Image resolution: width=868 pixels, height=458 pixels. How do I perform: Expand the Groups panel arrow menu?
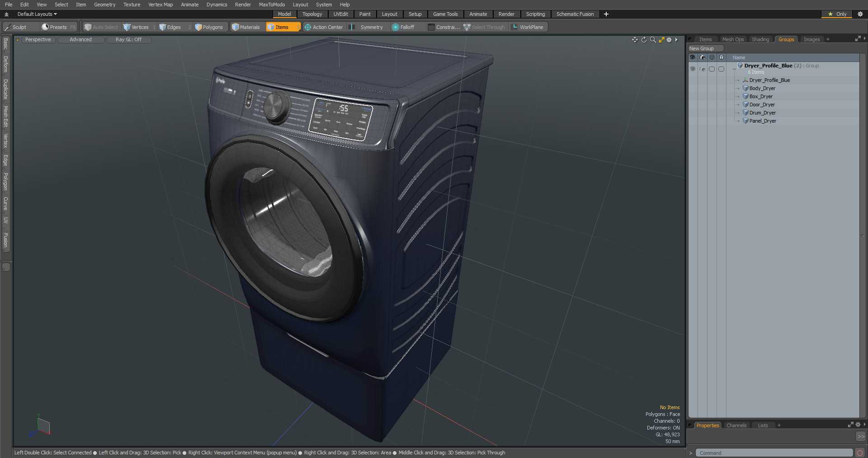(x=864, y=39)
